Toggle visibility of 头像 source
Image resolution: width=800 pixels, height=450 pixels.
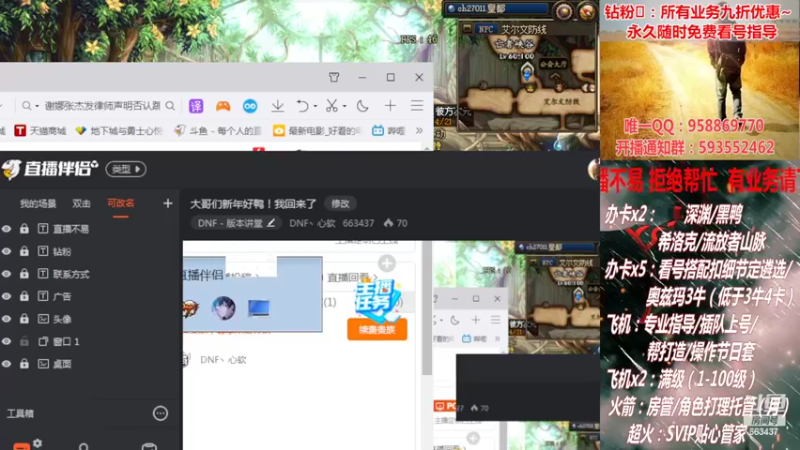tap(6, 319)
